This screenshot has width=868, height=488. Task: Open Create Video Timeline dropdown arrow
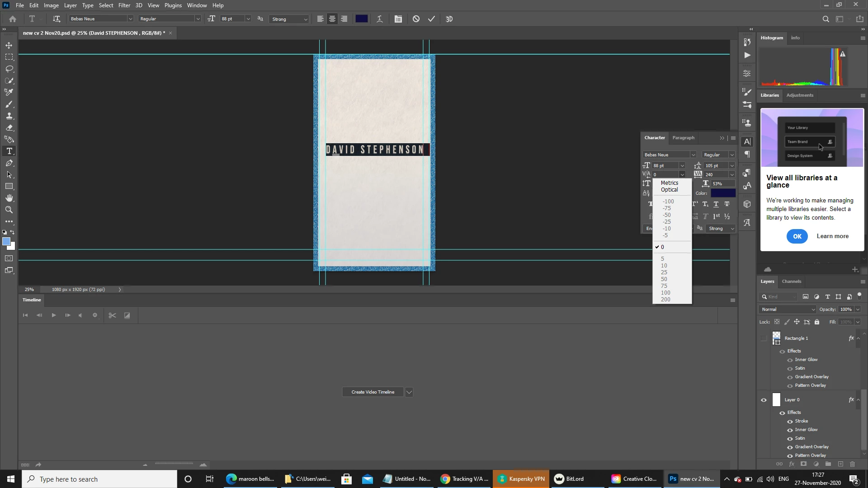coord(409,392)
